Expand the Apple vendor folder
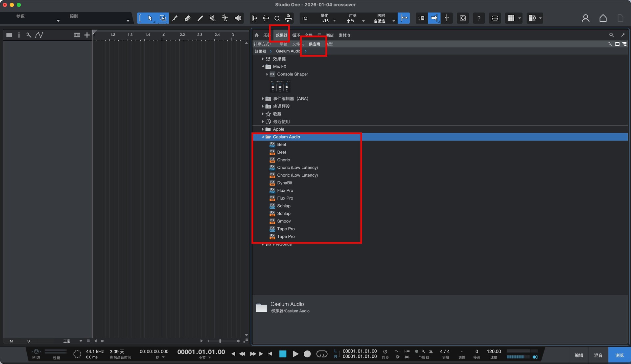Viewport: 631px width, 364px height. tap(263, 129)
